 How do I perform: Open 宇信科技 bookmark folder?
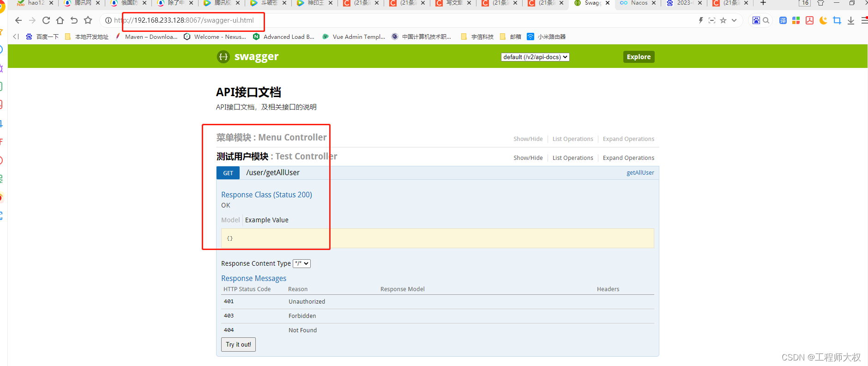click(477, 37)
